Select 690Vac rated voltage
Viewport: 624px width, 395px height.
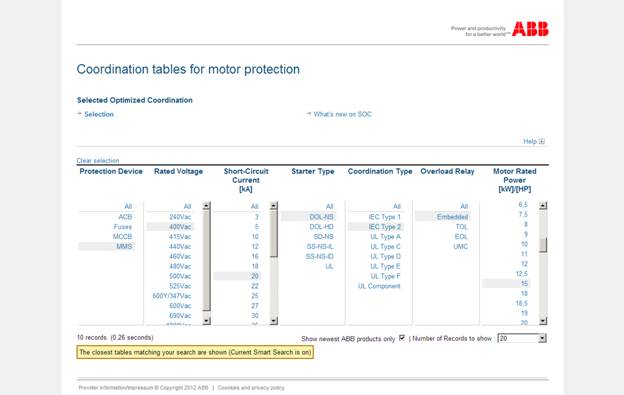pyautogui.click(x=180, y=315)
